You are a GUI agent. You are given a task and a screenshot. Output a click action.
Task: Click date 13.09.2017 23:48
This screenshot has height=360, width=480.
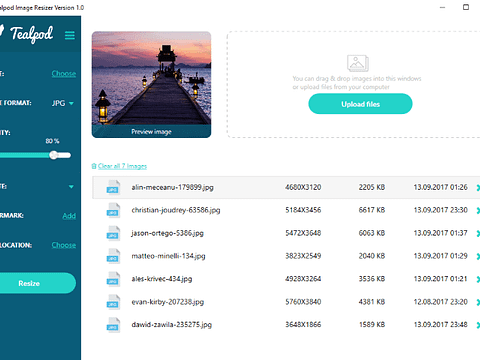(440, 324)
